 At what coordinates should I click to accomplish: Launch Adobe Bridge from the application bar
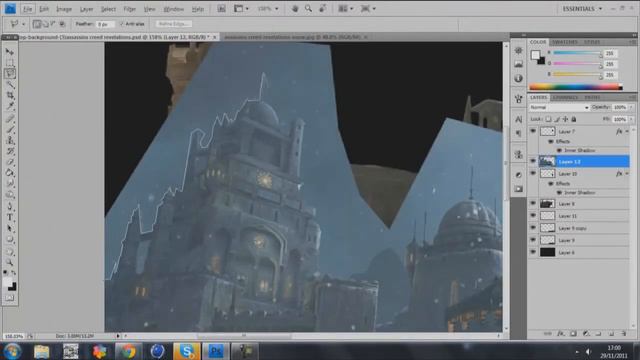coord(221,9)
